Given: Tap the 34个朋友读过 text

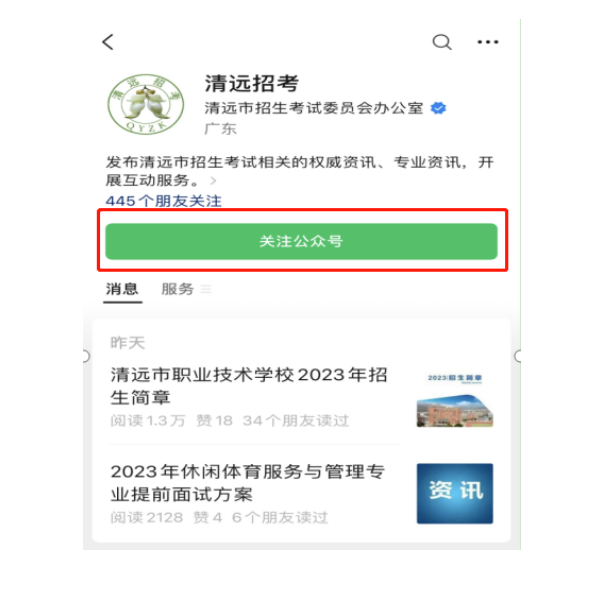Looking at the screenshot, I should click(x=296, y=421).
